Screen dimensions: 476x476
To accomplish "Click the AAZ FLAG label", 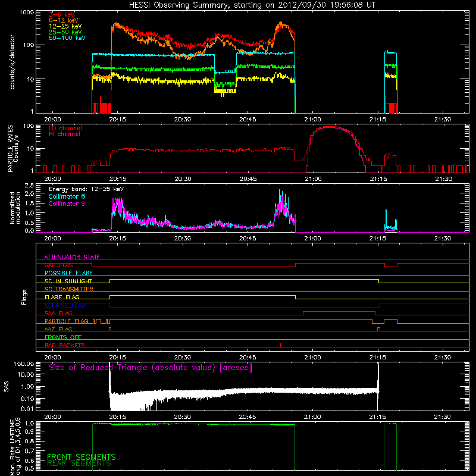I will tap(58, 329).
